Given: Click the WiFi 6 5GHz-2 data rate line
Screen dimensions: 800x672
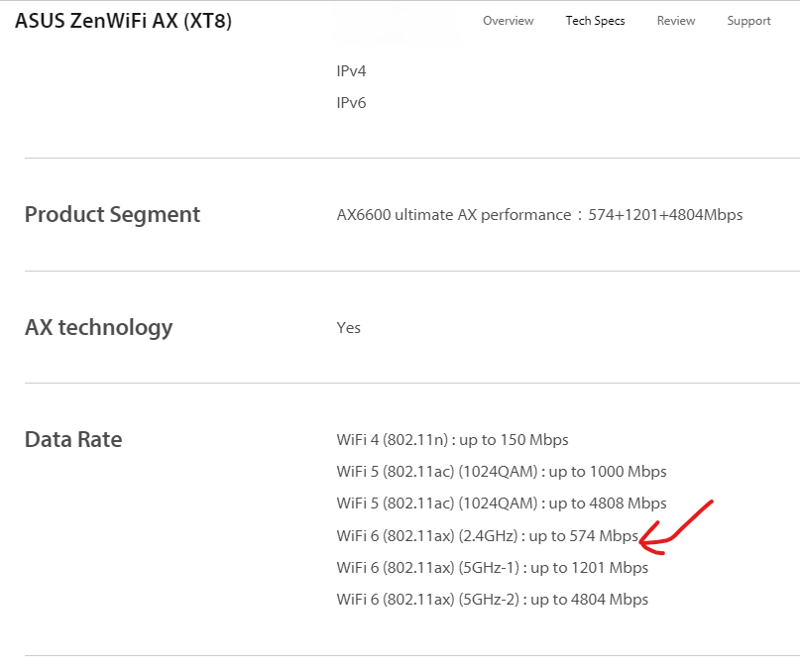Looking at the screenshot, I should tap(492, 600).
